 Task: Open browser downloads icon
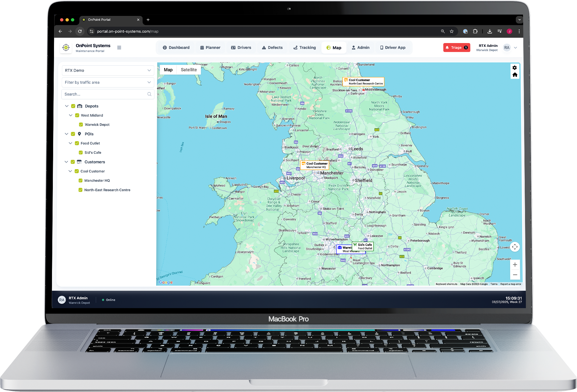point(490,31)
